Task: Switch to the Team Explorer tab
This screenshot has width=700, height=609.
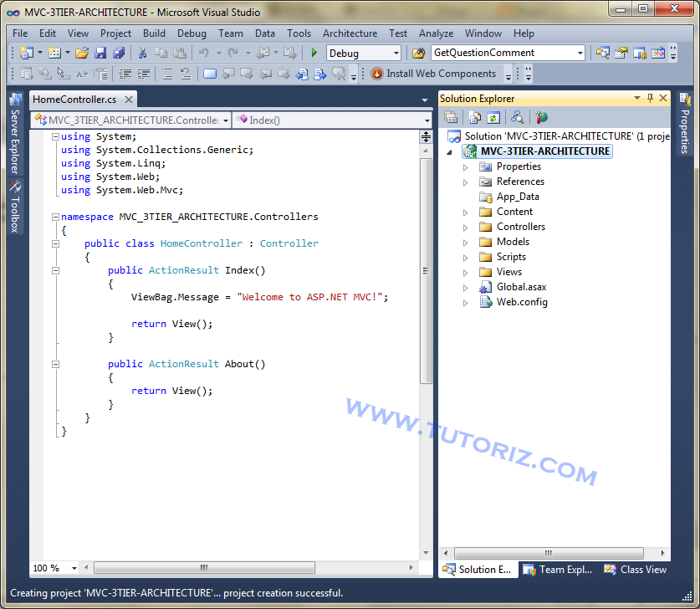Action: (557, 569)
